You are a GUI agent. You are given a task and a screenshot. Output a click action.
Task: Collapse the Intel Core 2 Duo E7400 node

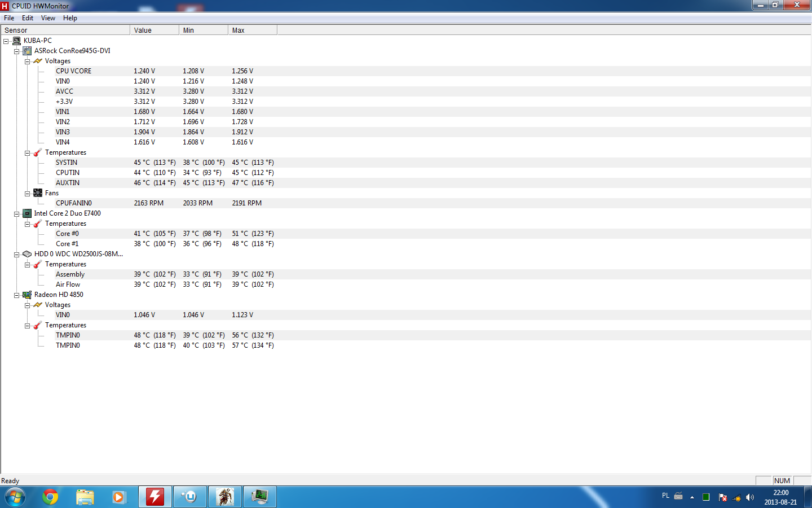pyautogui.click(x=17, y=214)
